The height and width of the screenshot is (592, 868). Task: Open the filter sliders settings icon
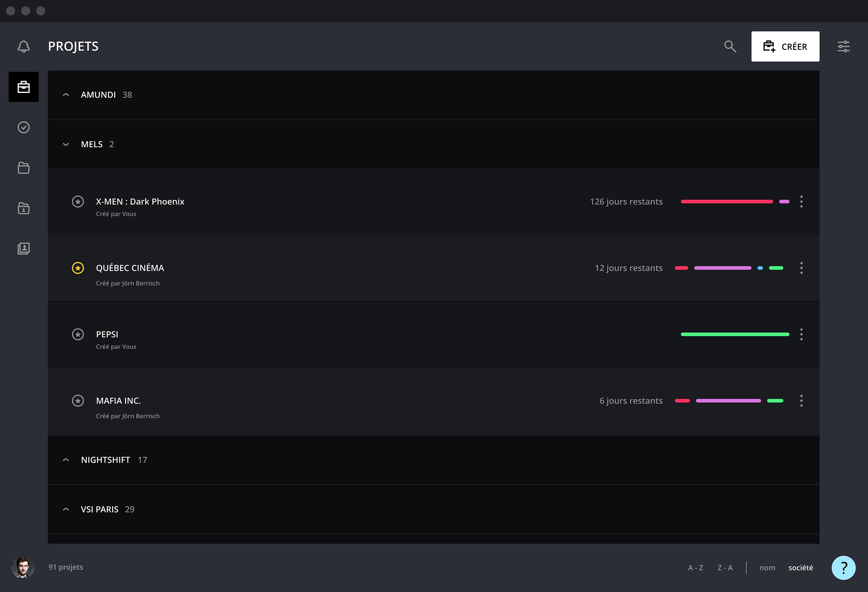point(844,46)
